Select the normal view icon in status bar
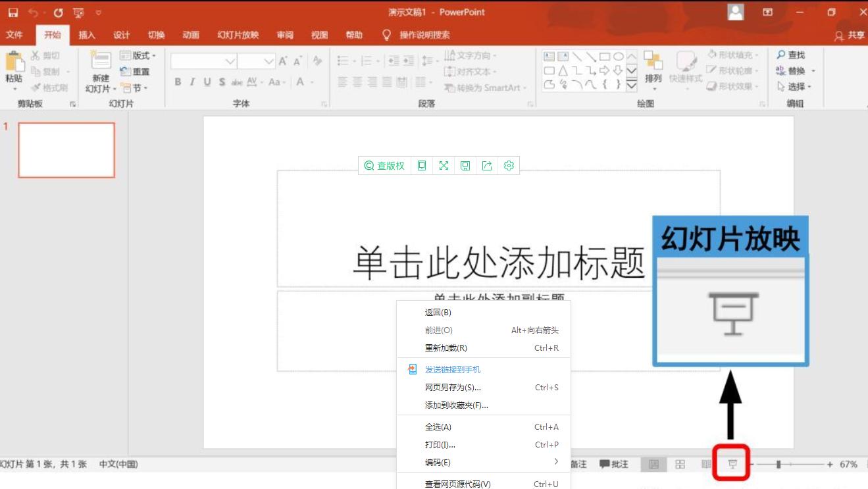This screenshot has width=868, height=489. click(x=652, y=464)
